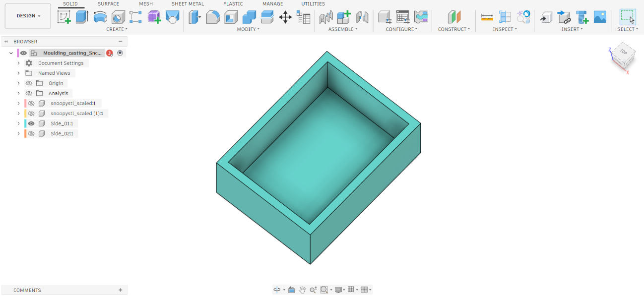Open Grid and Snaps settings
This screenshot has height=296, width=644.
tap(351, 290)
